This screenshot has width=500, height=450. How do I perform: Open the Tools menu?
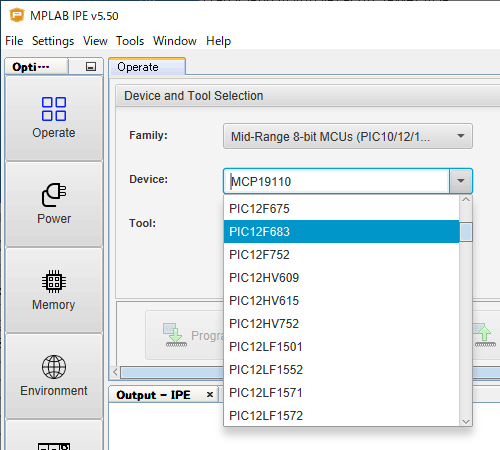(x=130, y=41)
